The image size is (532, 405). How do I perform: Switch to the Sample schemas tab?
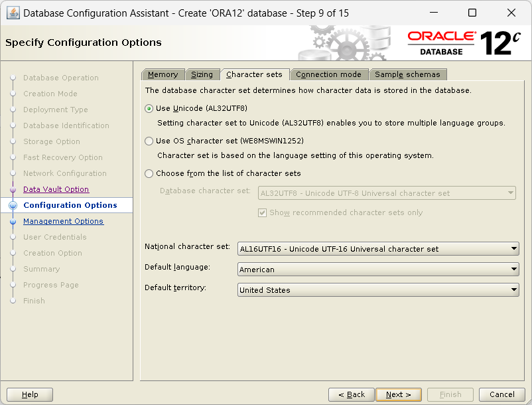[407, 74]
